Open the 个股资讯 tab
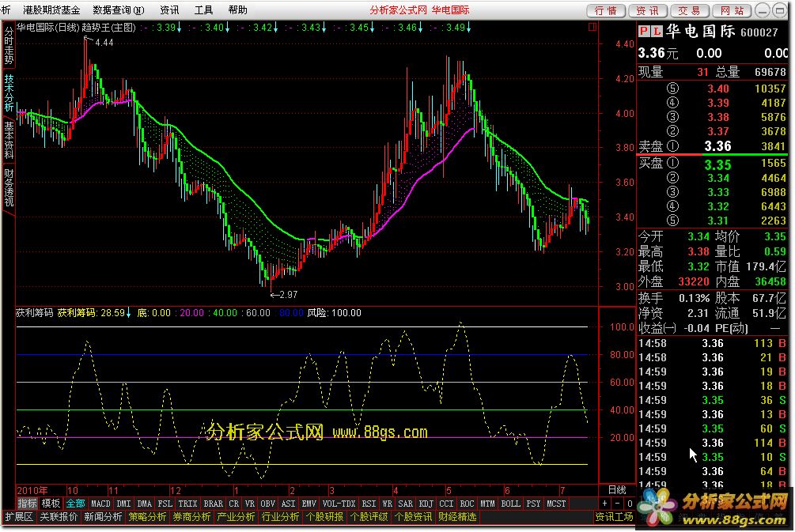Image resolution: width=795 pixels, height=532 pixels. tap(413, 517)
